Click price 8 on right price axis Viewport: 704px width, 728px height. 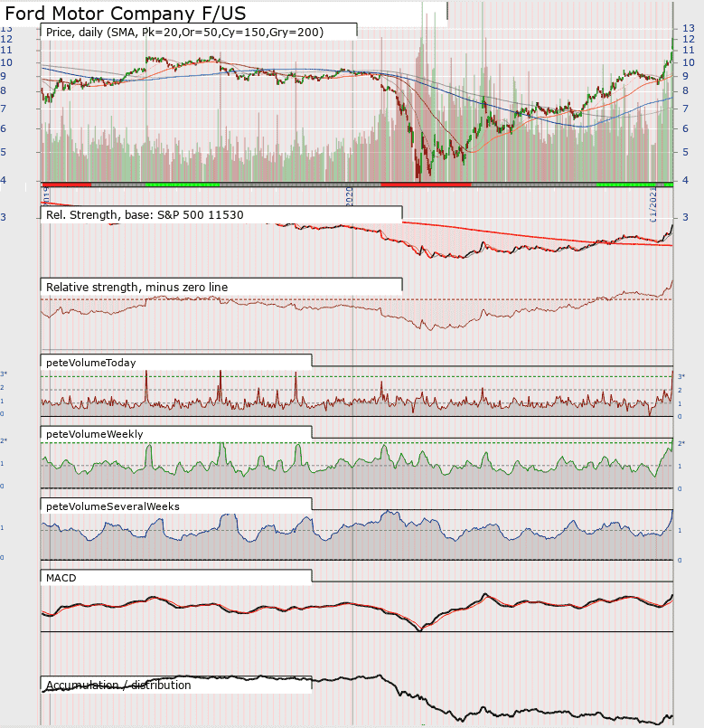click(685, 90)
